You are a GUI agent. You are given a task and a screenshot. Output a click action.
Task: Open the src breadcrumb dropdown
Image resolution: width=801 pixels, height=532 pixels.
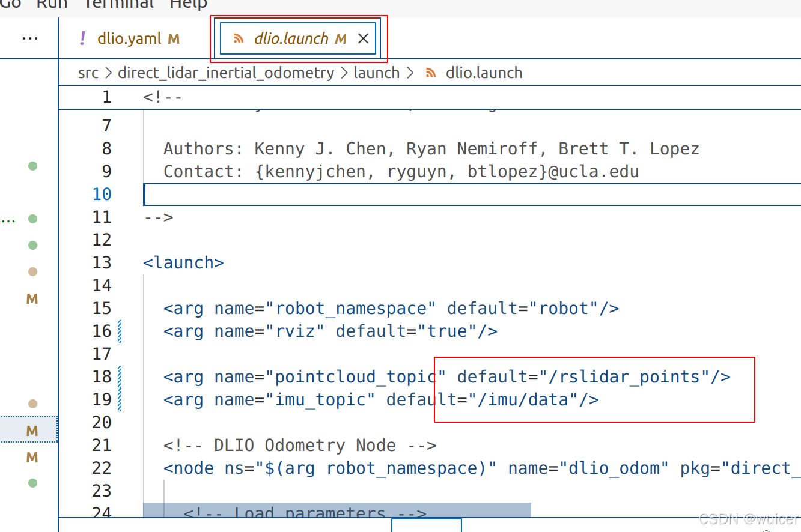88,73
